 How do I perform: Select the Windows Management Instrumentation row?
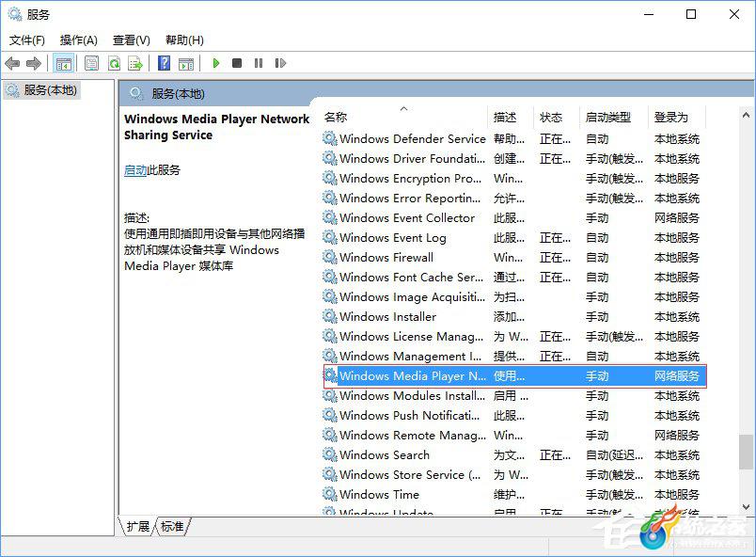(x=514, y=357)
